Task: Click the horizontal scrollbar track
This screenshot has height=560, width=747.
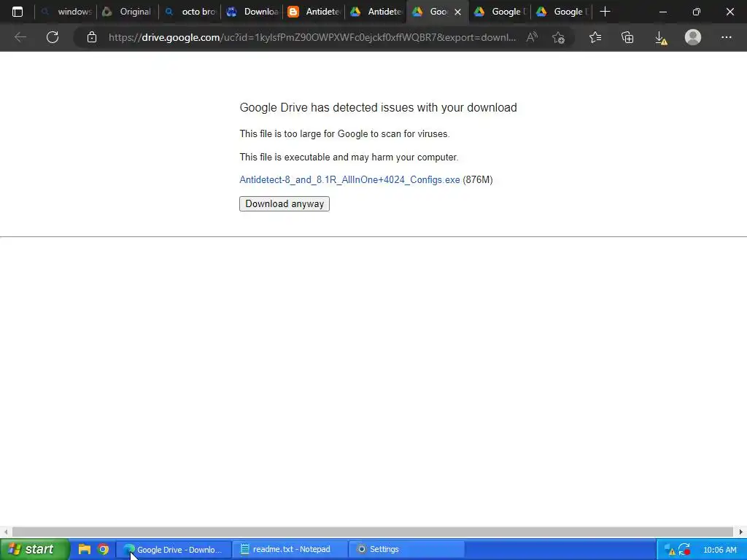Action: 373,532
